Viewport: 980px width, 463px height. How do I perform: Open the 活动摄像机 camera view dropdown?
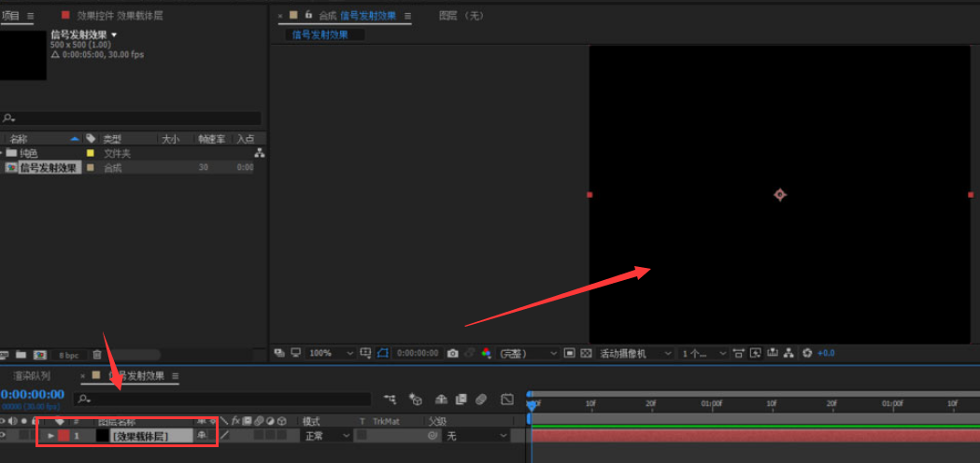pos(635,354)
